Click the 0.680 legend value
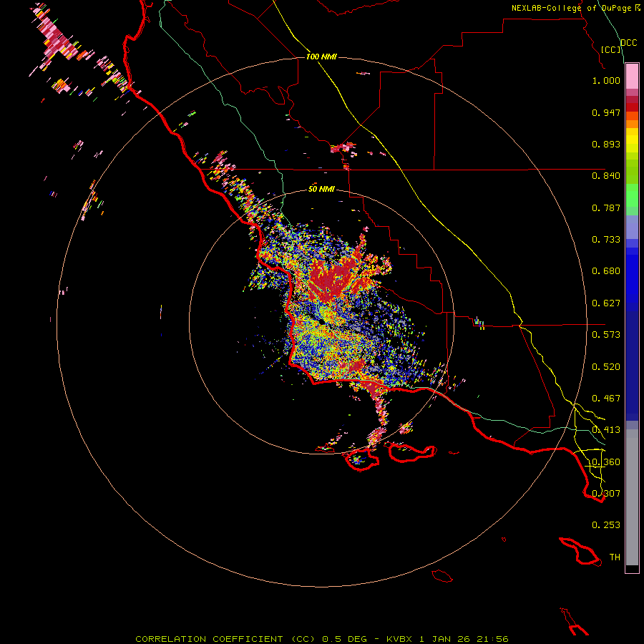 pos(606,271)
